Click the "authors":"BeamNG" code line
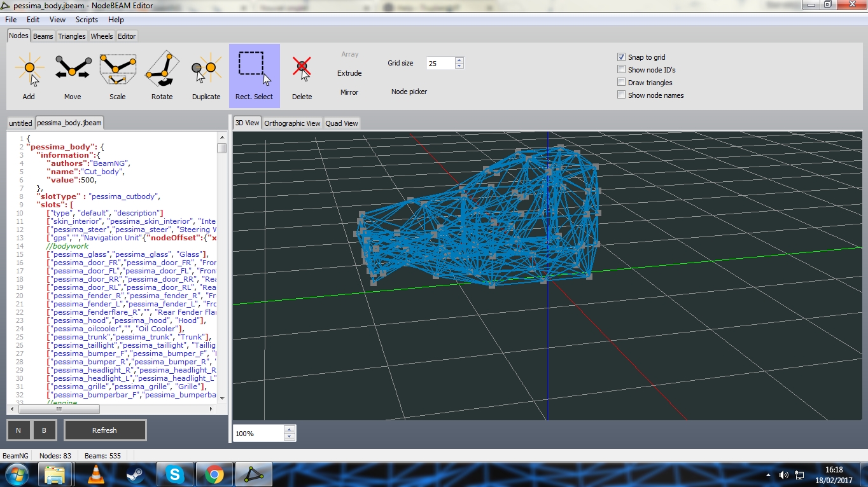Screen dimensions: 868x487 point(88,163)
